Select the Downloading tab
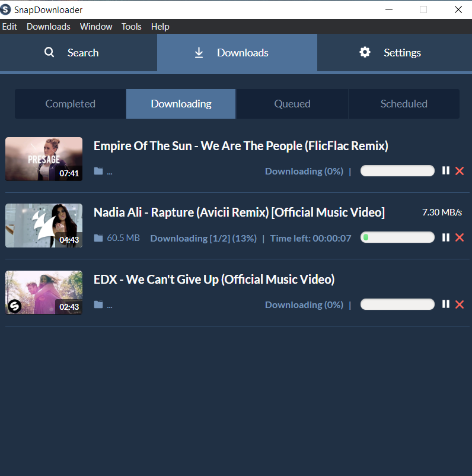The width and height of the screenshot is (472, 476). coord(181,104)
